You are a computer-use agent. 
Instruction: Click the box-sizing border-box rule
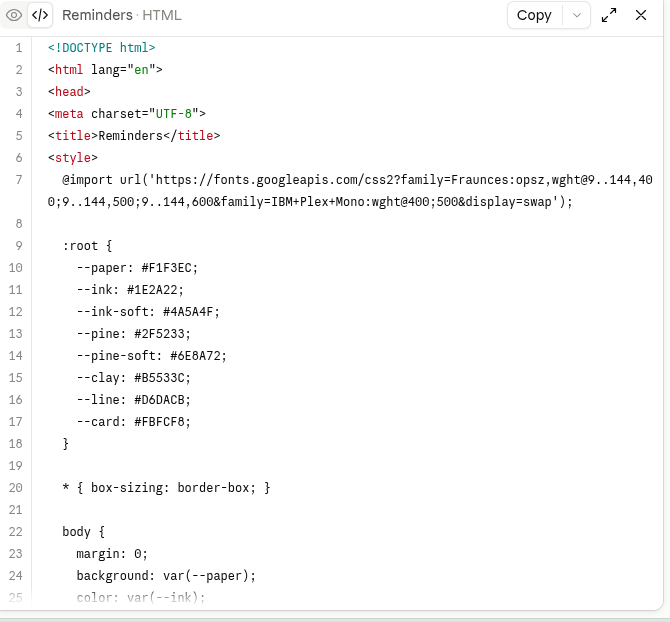tap(166, 488)
